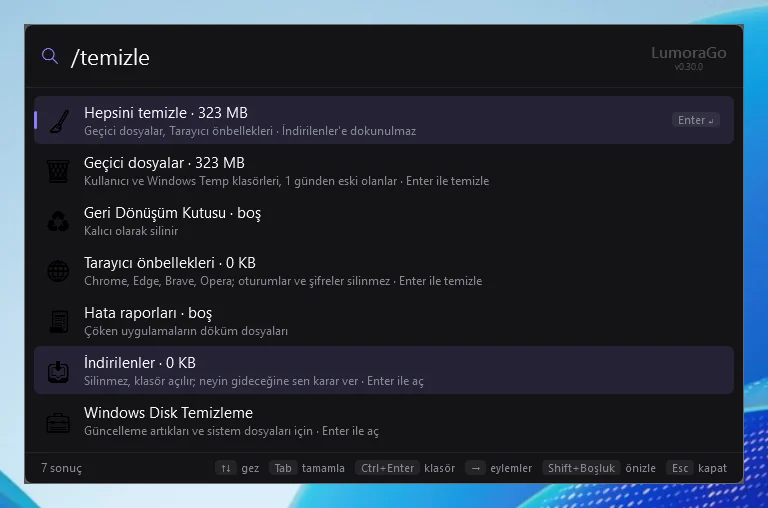Viewport: 768px width, 508px height.
Task: Select the 'Geçici dosyalar · 323 MB' result
Action: 384,171
